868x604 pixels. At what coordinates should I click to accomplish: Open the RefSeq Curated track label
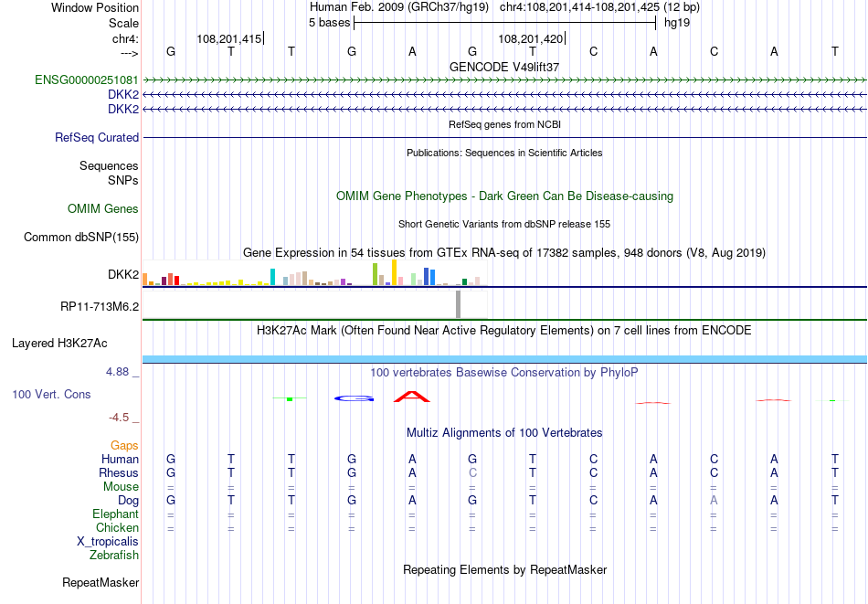pos(97,137)
